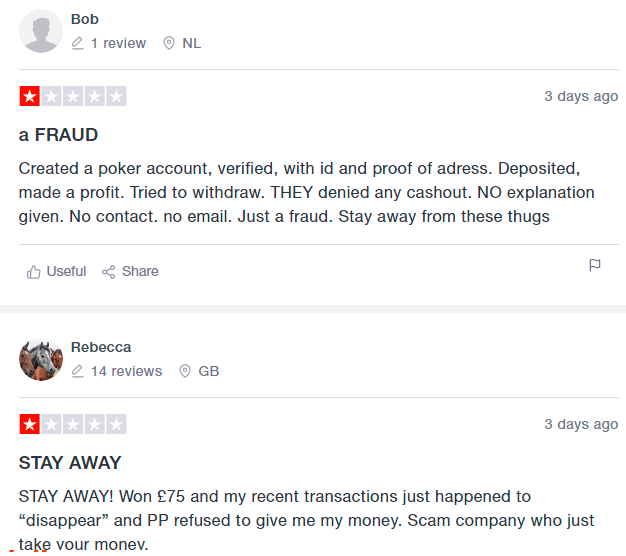Click Bob's default avatar image
Image resolution: width=626 pixels, height=556 pixels.
[x=40, y=32]
